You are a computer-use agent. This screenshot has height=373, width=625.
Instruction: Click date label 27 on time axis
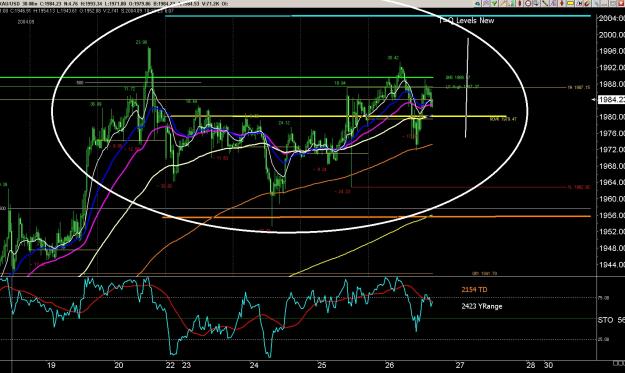click(460, 365)
